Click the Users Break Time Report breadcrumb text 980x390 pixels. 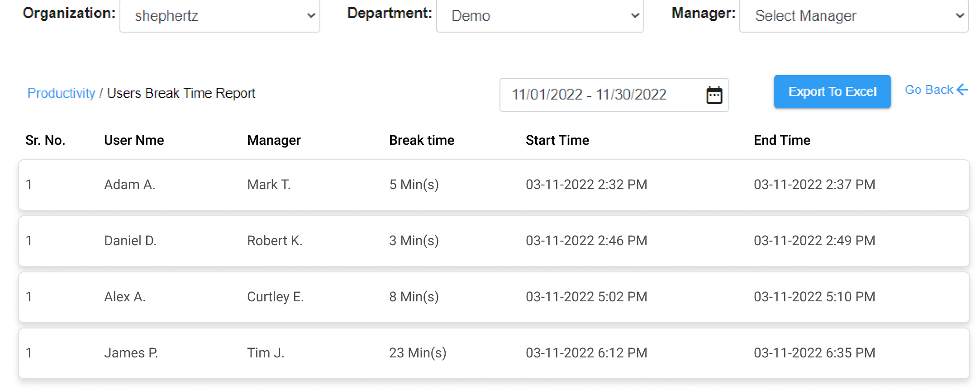click(181, 93)
